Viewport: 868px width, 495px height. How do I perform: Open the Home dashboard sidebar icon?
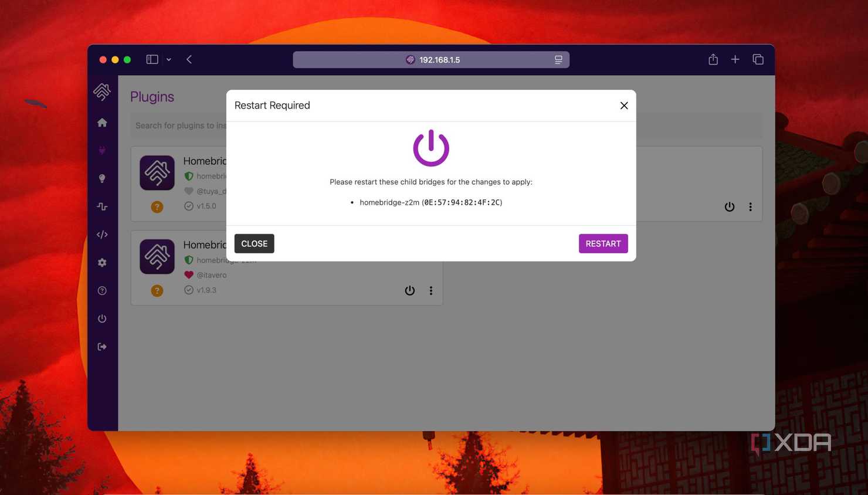coord(102,123)
